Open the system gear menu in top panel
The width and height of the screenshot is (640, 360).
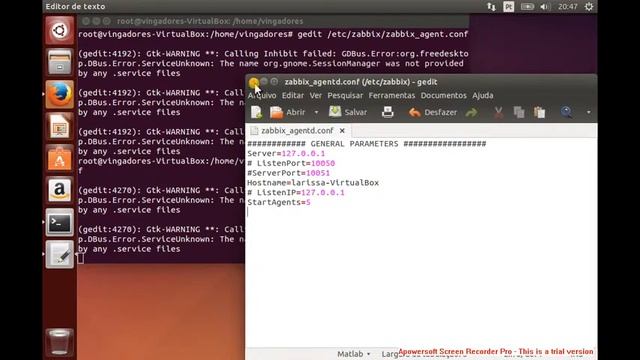(x=589, y=7)
